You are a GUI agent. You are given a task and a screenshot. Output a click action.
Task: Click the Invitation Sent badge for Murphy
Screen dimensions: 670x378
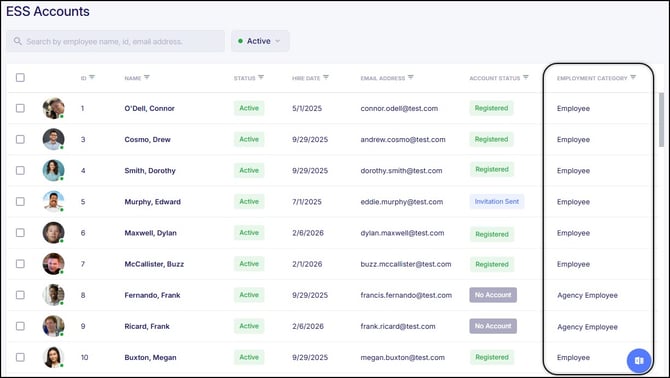click(x=497, y=201)
